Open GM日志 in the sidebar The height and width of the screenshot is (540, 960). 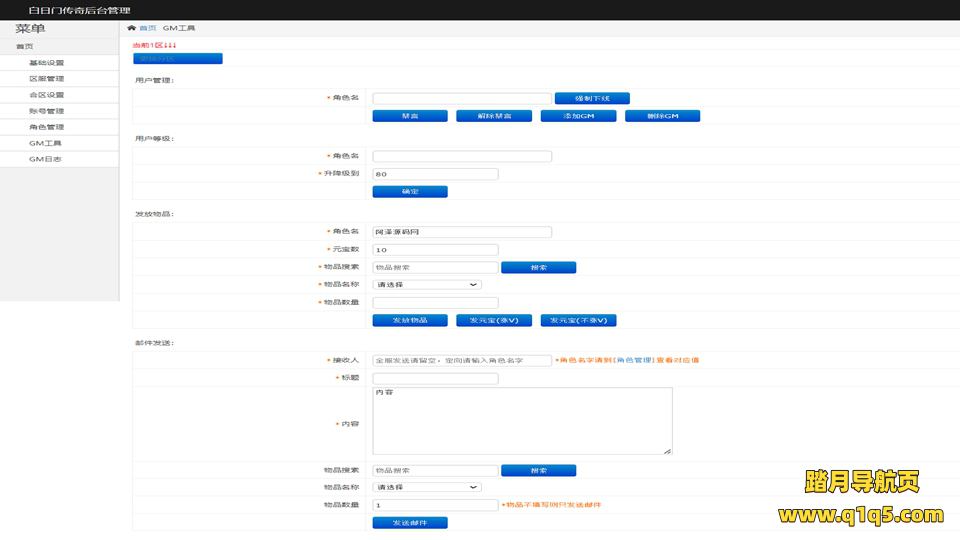pyautogui.click(x=45, y=159)
